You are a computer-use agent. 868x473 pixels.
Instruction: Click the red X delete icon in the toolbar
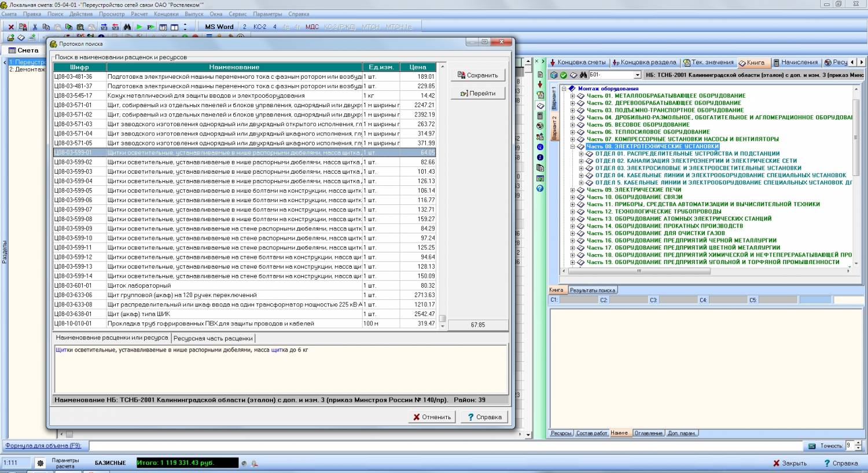pyautogui.click(x=11, y=27)
